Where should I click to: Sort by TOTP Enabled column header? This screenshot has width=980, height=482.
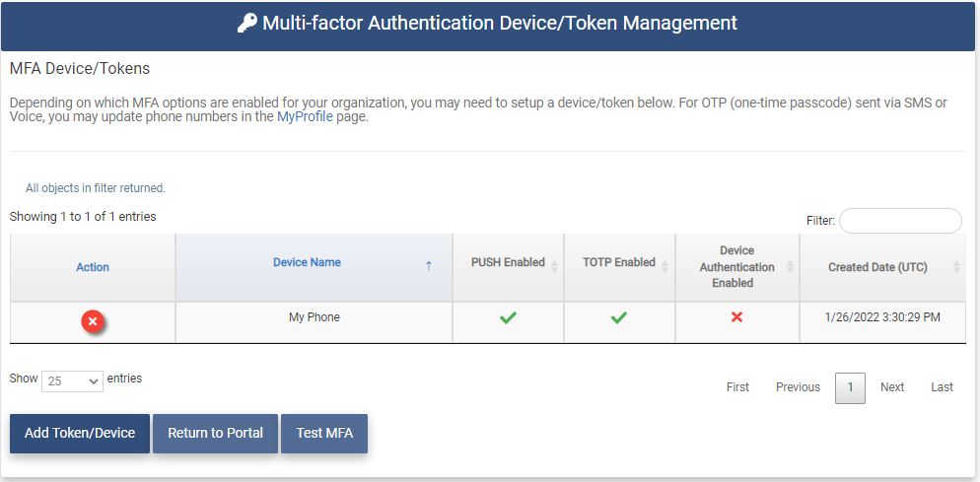[x=618, y=262]
